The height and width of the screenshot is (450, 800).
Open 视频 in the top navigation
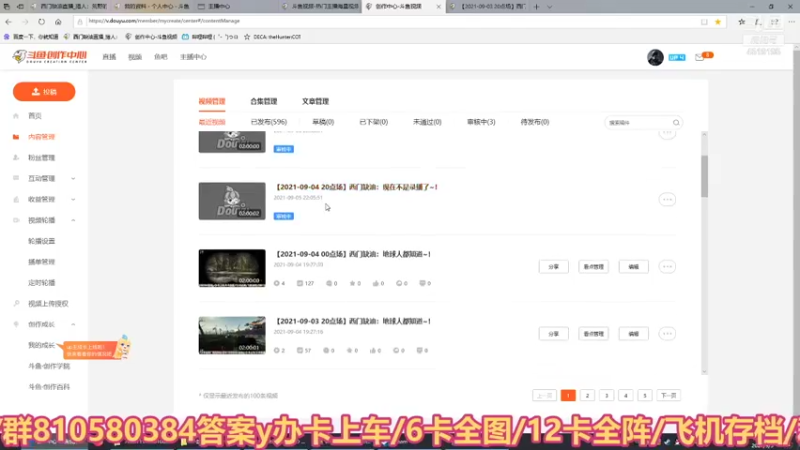tap(135, 57)
